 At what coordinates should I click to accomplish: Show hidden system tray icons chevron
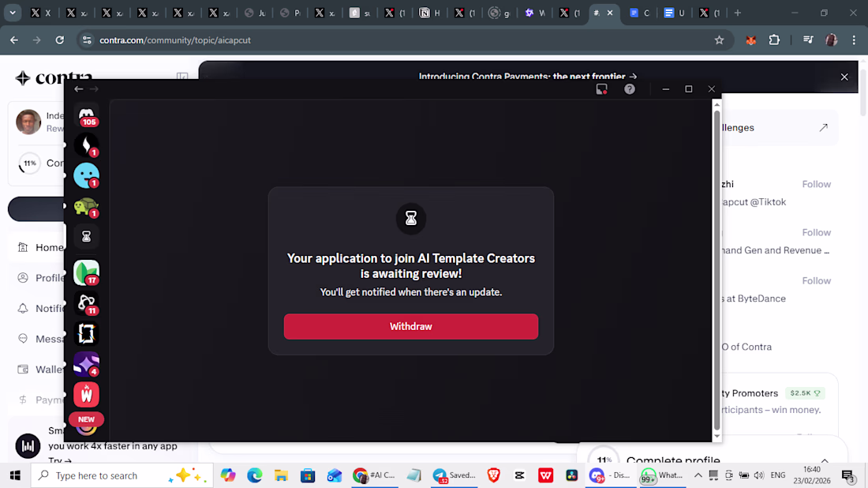(x=698, y=475)
